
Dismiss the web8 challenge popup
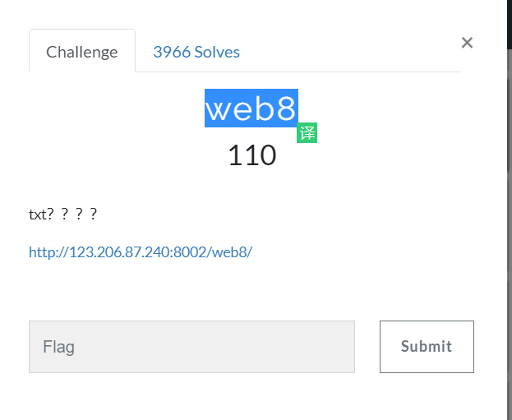click(x=467, y=43)
